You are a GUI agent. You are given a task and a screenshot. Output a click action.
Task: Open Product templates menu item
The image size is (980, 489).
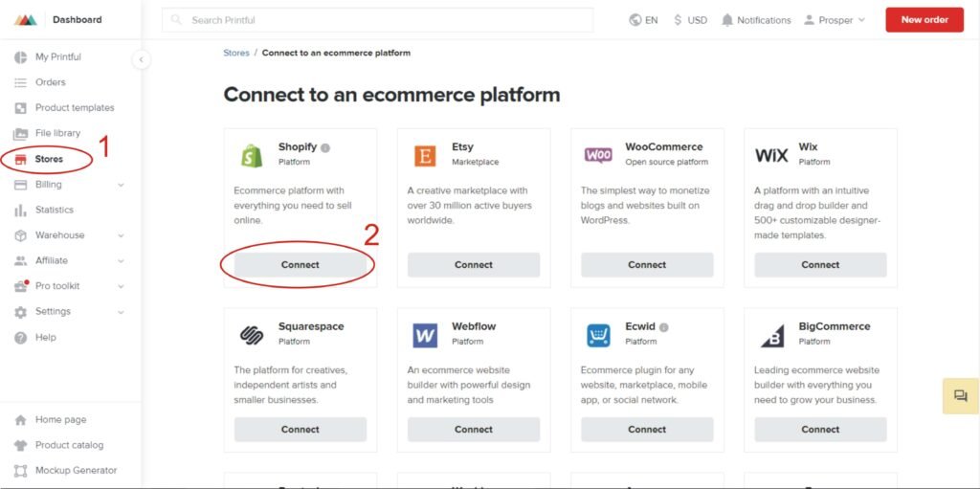75,108
